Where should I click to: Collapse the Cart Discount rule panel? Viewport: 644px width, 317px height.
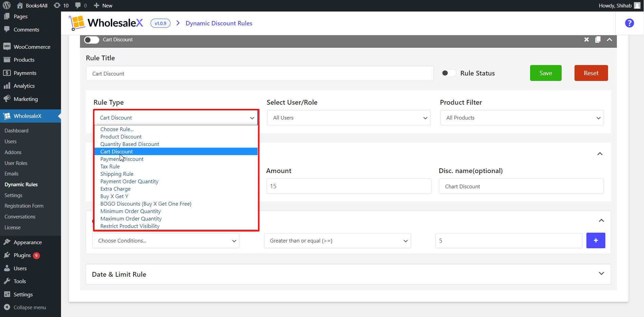[x=609, y=40]
